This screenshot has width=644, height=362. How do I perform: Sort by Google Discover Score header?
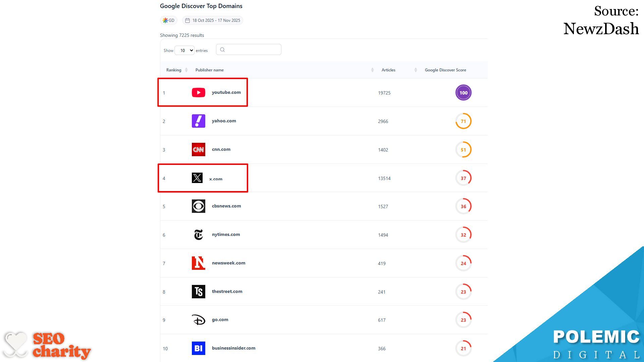pos(445,70)
